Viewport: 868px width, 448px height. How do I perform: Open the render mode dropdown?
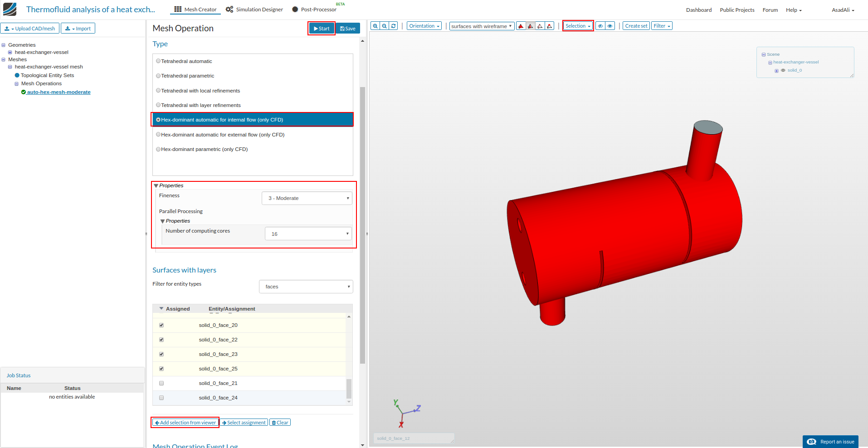482,26
